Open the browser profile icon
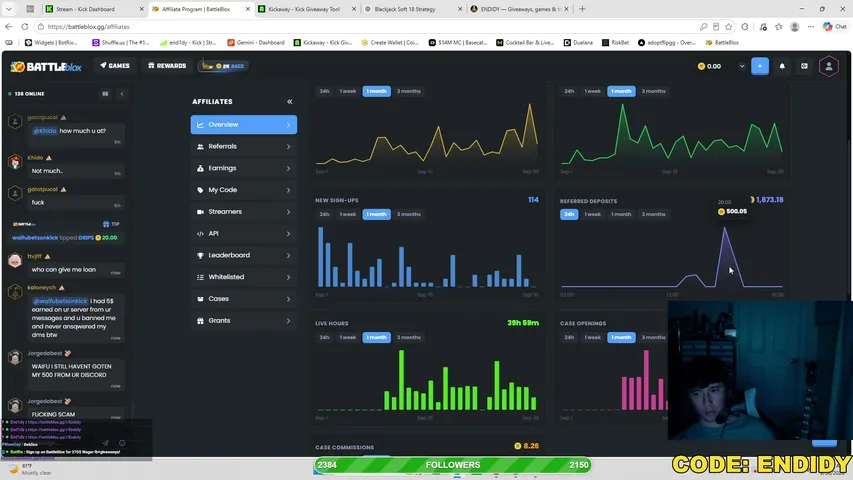This screenshot has width=853, height=480. (x=795, y=26)
